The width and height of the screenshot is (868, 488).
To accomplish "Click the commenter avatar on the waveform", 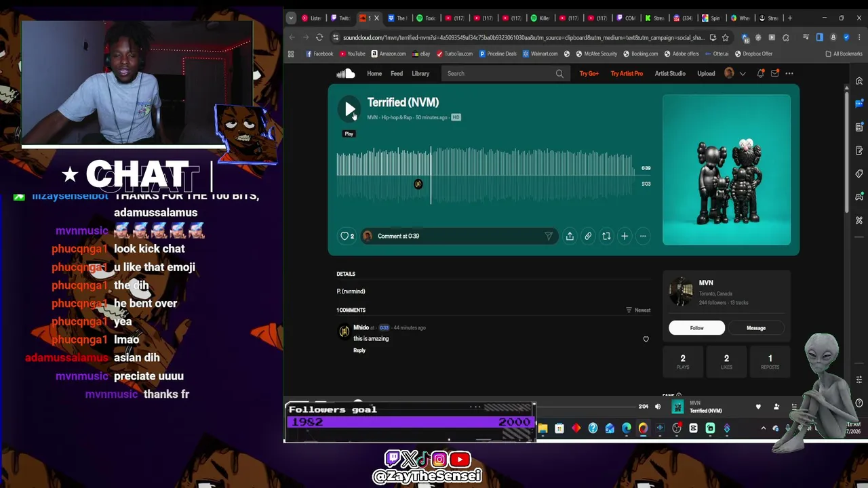I will (418, 184).
